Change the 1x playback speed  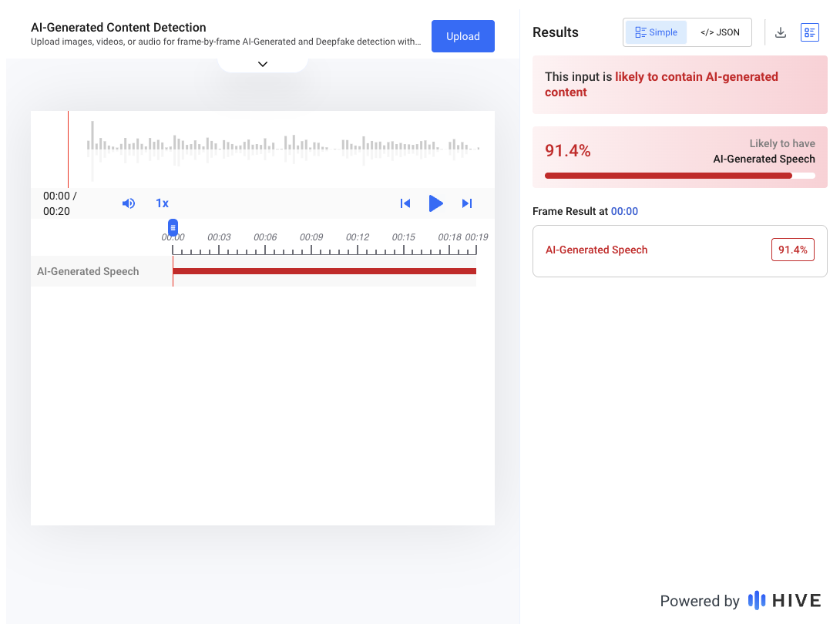[162, 203]
